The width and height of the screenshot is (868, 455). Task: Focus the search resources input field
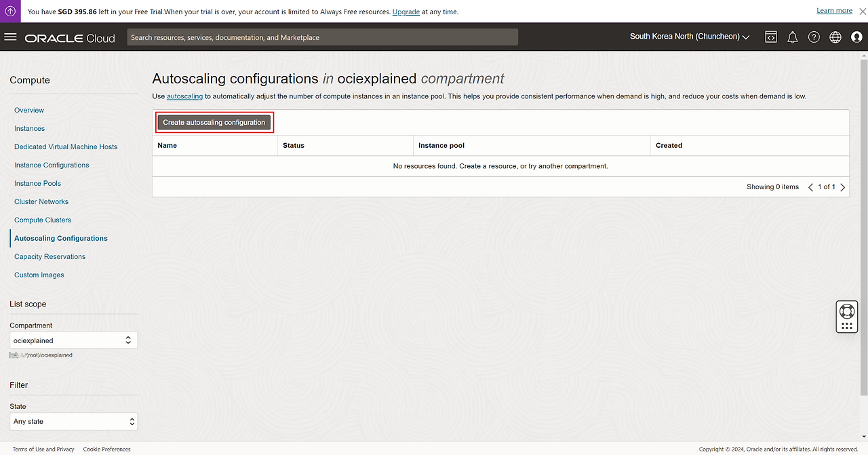coord(322,37)
